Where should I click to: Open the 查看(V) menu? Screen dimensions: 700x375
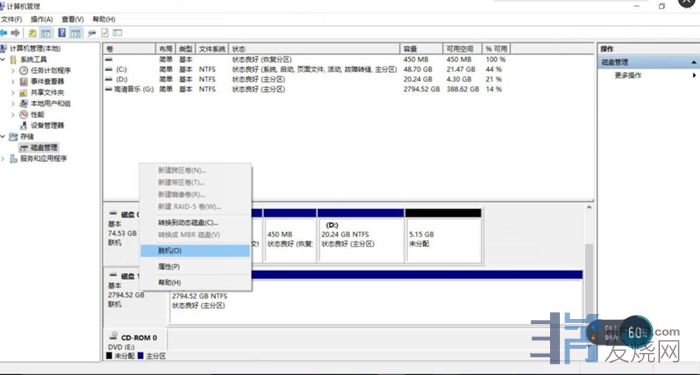[73, 19]
